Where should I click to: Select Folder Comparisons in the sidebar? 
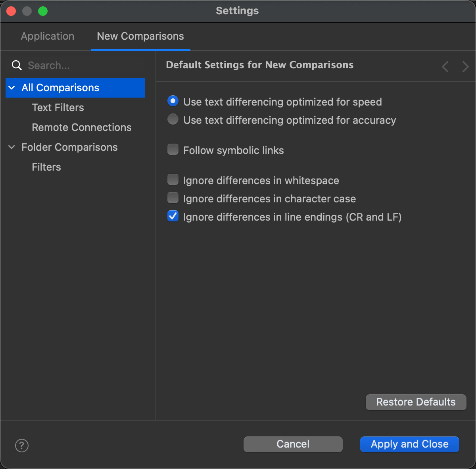click(69, 147)
